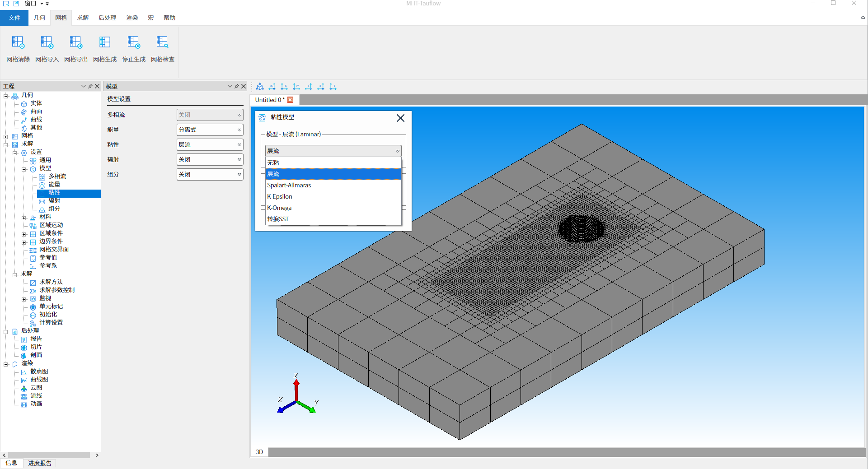Screen dimensions: 868x469
Task: Open the 后处理 ribbon tab
Action: [107, 18]
